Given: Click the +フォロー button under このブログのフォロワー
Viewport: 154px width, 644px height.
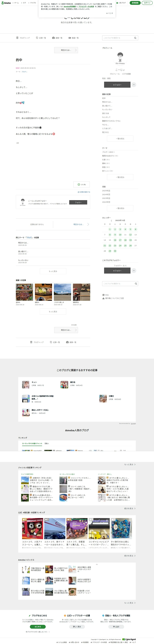Looking at the screenshot, I should pyautogui.click(x=117, y=271).
